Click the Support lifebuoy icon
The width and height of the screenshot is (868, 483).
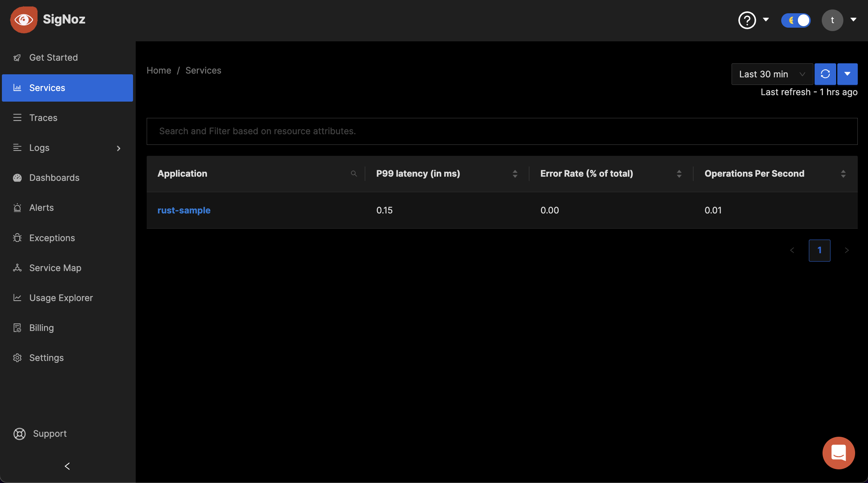point(19,434)
